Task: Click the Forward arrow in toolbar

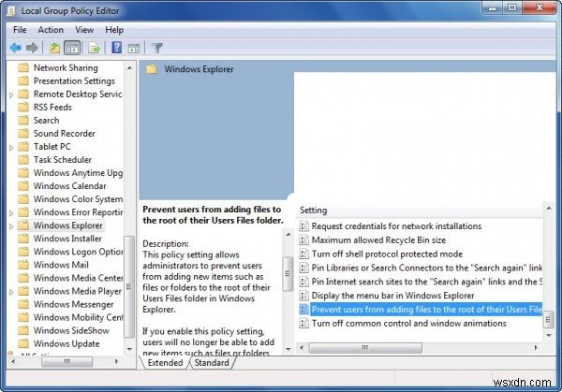Action: (32, 48)
